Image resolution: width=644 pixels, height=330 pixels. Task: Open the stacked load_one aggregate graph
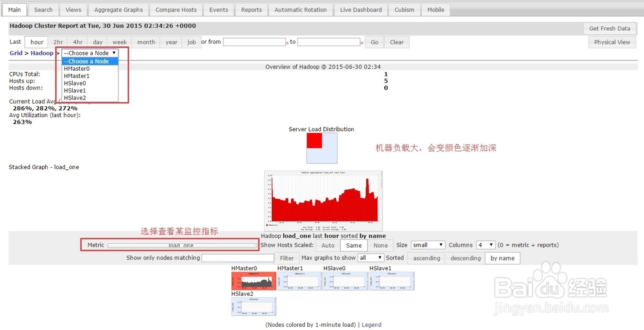coord(323,201)
